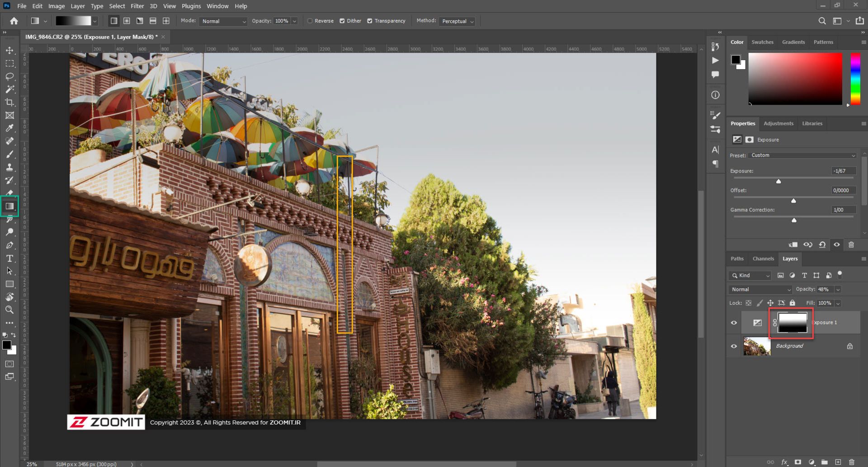This screenshot has width=868, height=467.
Task: Delete the adjustment using Properties trash icon
Action: (x=851, y=245)
